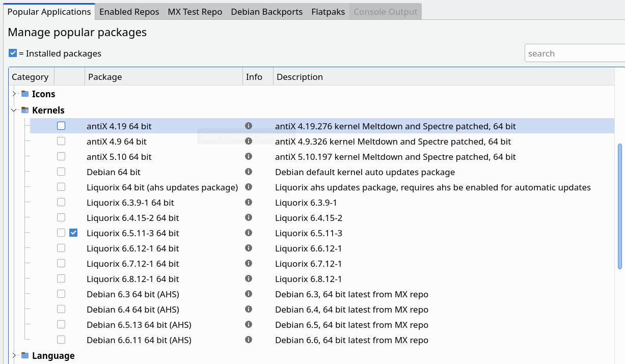Open info for antiX 4.9 64 bit

[x=249, y=141]
